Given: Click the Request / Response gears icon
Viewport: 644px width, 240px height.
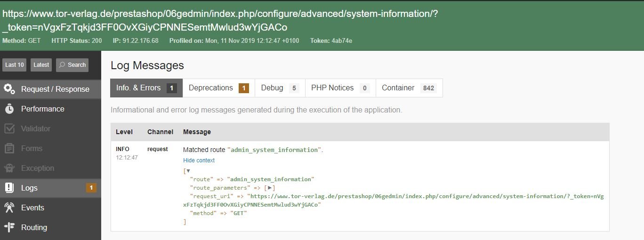Looking at the screenshot, I should tap(9, 89).
